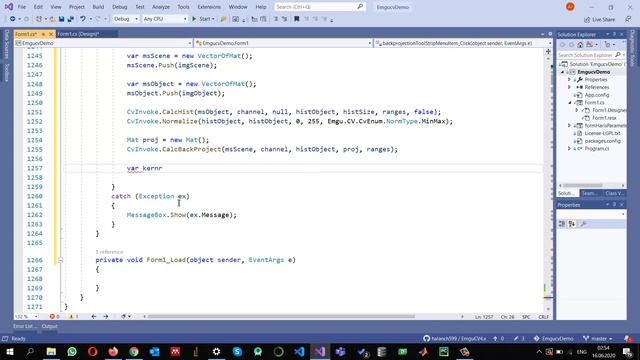The width and height of the screenshot is (640, 360).
Task: Open the Debug configuration dropdown
Action: [x=125, y=19]
